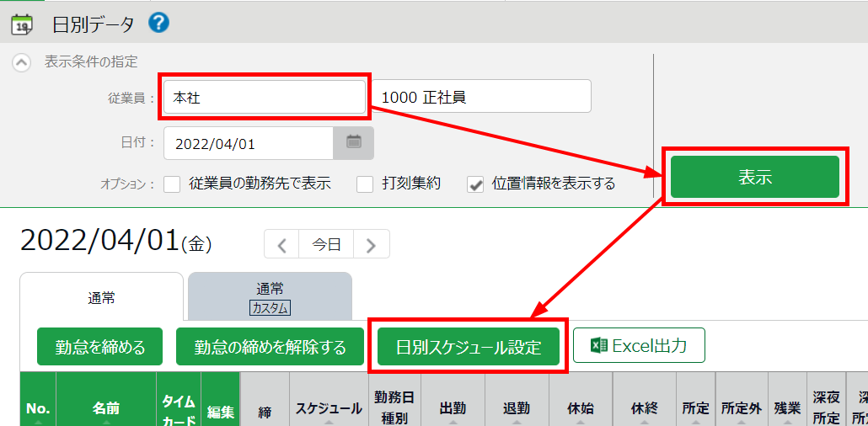Open the date picker calendar icon

pyautogui.click(x=354, y=143)
